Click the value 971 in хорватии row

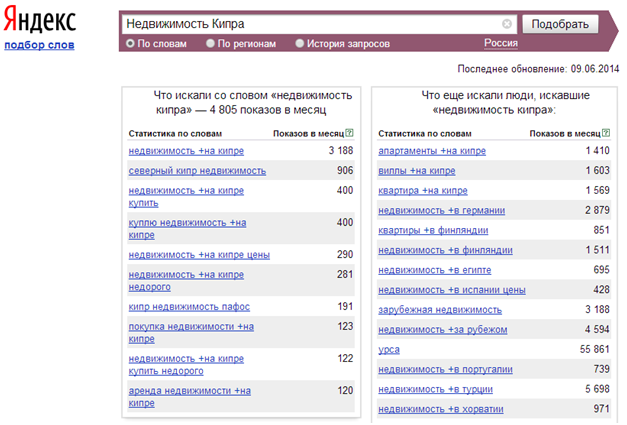(x=601, y=409)
